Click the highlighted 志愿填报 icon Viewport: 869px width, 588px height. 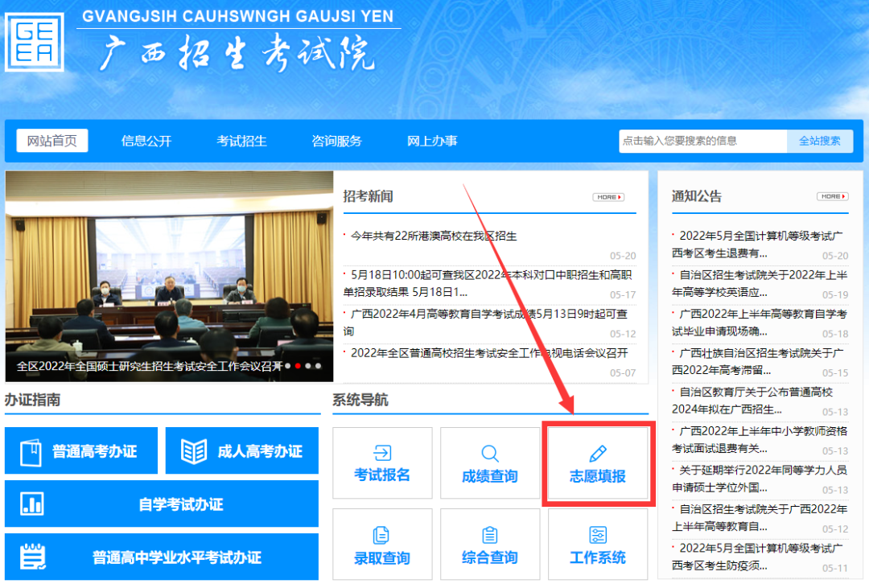(598, 463)
